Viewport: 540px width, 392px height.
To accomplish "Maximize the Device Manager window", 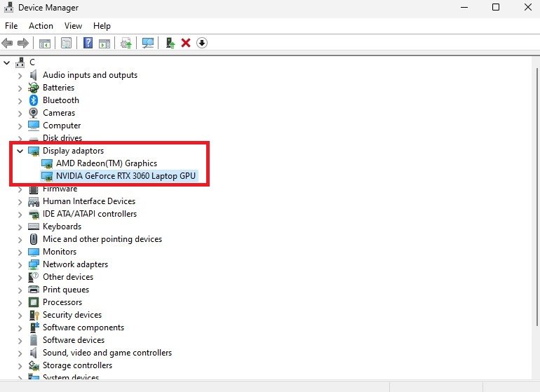I will (x=496, y=7).
